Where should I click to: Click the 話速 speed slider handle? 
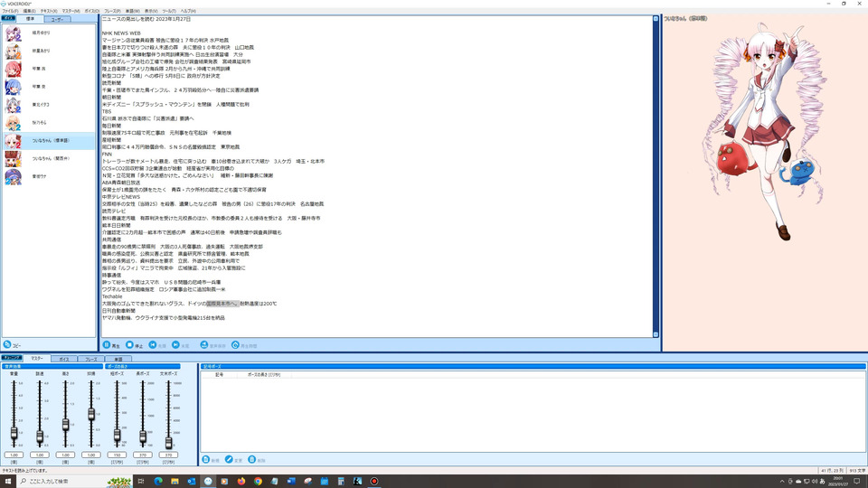click(40, 436)
